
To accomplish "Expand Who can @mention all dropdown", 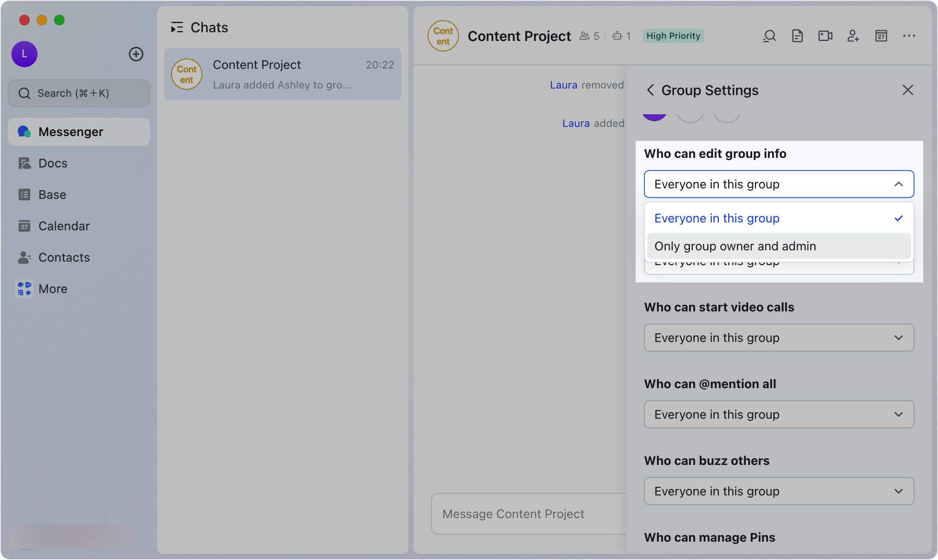I will [x=779, y=414].
